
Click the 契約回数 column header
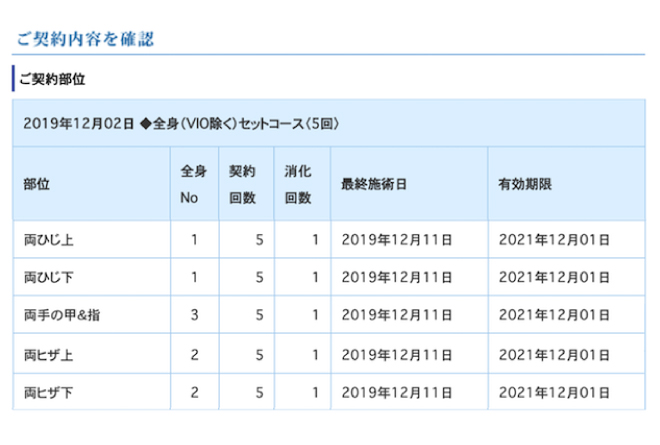click(x=242, y=185)
